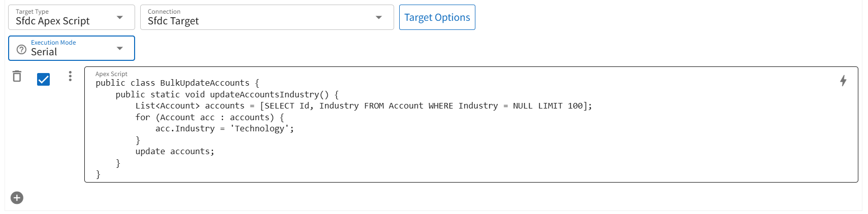The height and width of the screenshot is (214, 868).
Task: Click the 'Sfdc Target' connection value
Action: 173,21
